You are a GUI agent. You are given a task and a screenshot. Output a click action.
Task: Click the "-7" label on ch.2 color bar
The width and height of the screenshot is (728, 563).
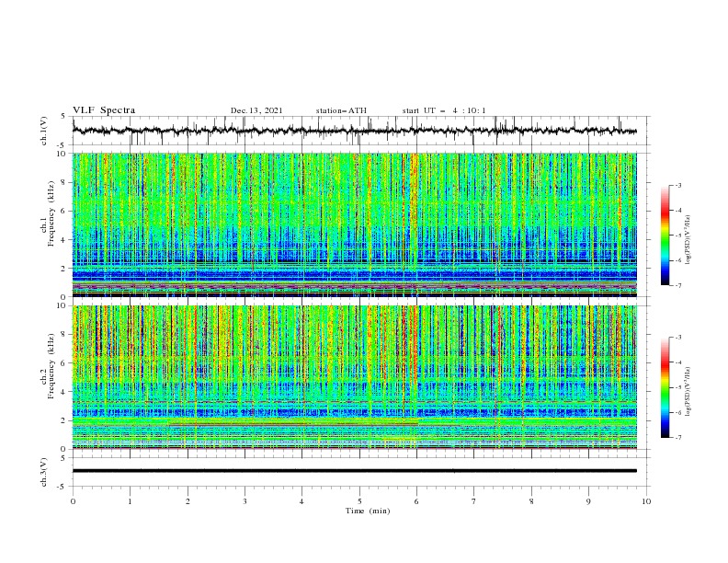coord(678,438)
